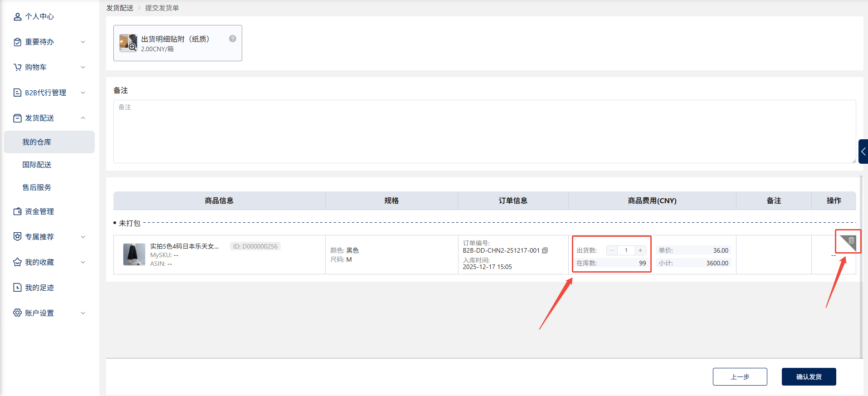Click the 操作 column header

(834, 200)
